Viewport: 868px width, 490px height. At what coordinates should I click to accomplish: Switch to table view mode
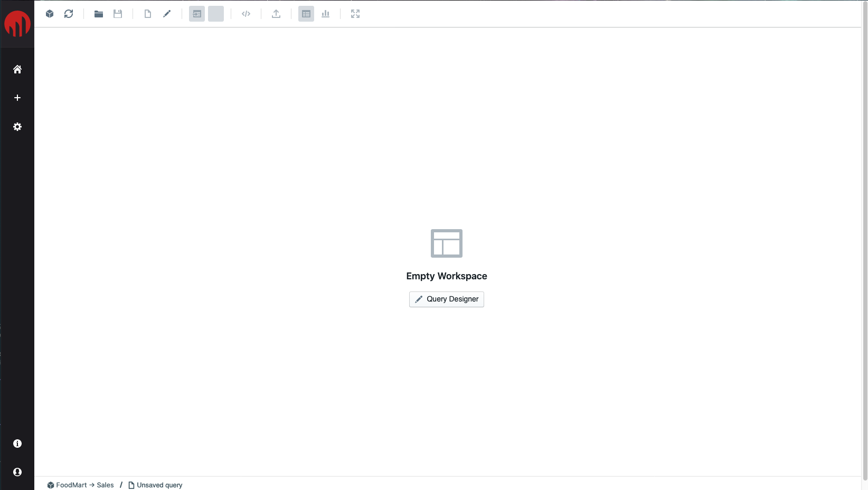click(306, 14)
